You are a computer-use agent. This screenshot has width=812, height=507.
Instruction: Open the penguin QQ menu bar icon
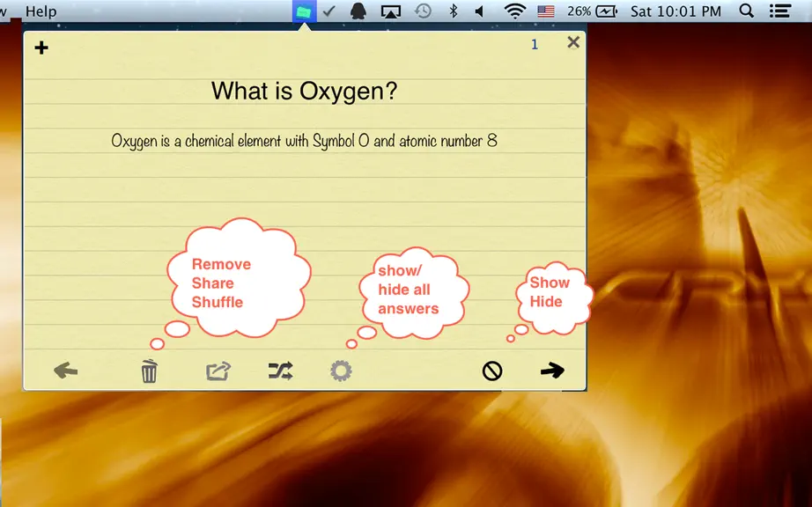pyautogui.click(x=358, y=11)
